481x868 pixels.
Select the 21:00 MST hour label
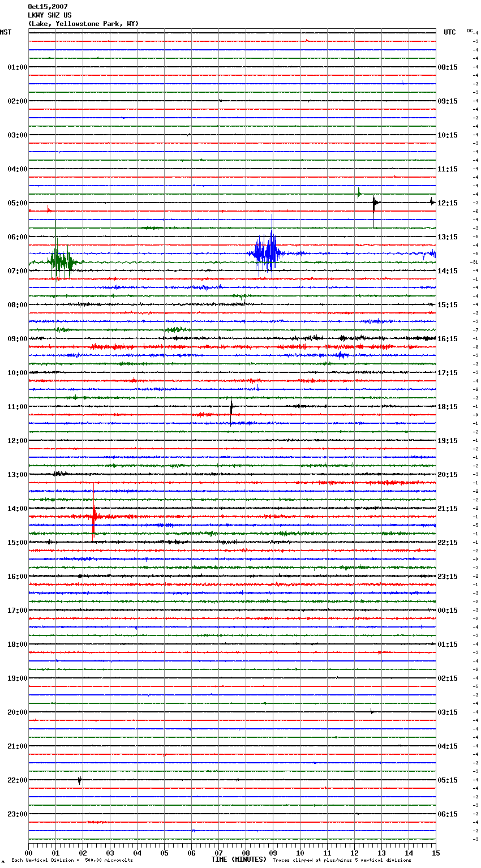(17, 746)
